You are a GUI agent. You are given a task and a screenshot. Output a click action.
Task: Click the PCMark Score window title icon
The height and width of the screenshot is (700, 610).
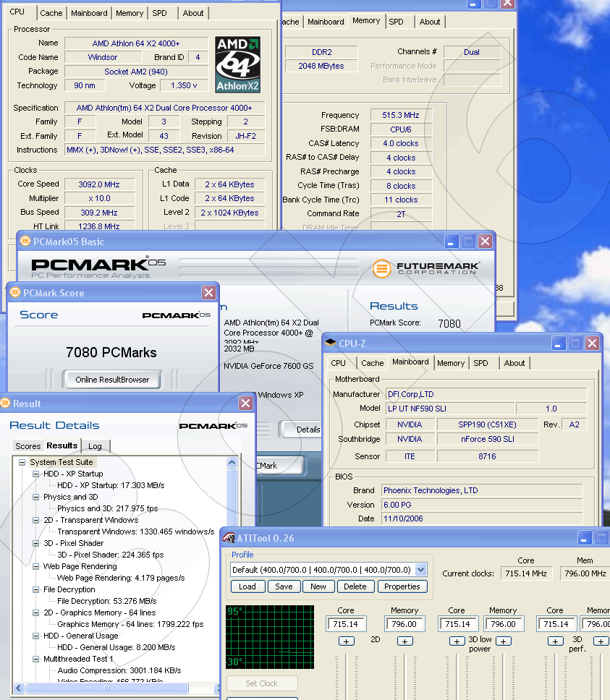(15, 292)
